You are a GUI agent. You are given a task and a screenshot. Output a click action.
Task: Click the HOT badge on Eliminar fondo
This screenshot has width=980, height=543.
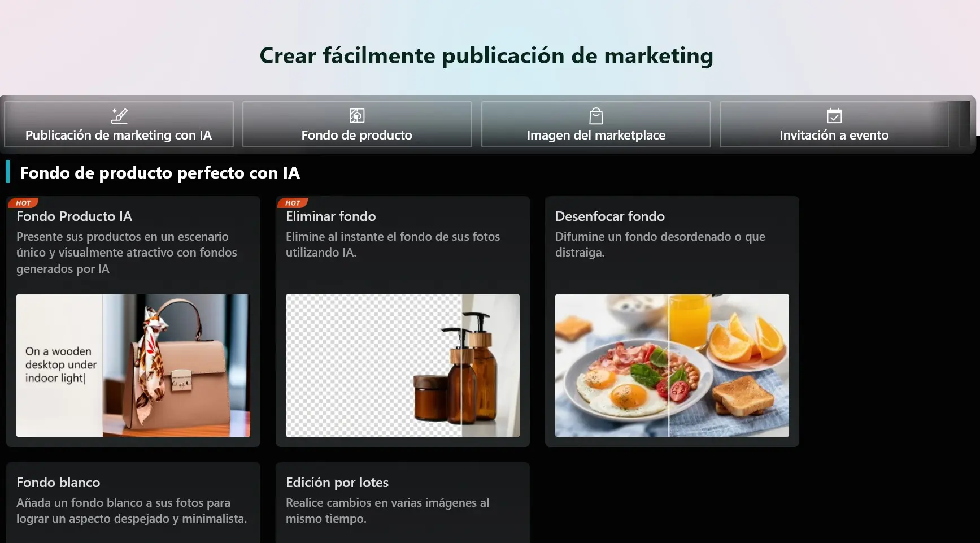tap(293, 203)
